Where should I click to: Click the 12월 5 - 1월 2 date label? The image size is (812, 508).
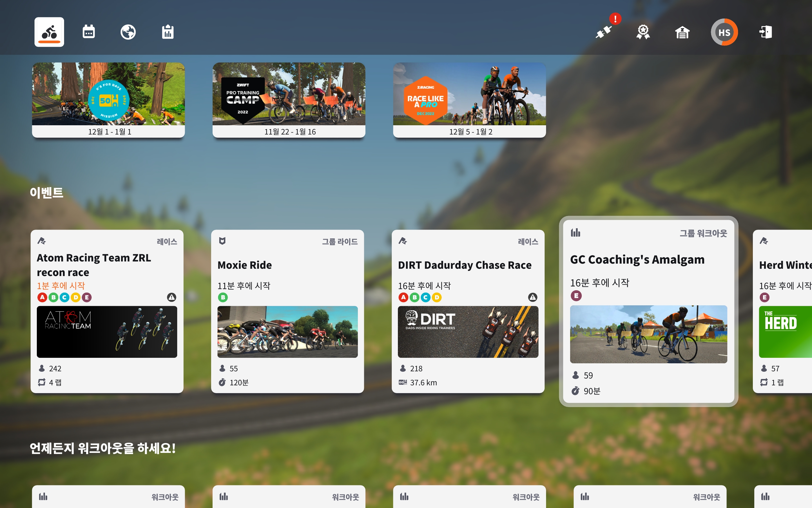coord(471,132)
